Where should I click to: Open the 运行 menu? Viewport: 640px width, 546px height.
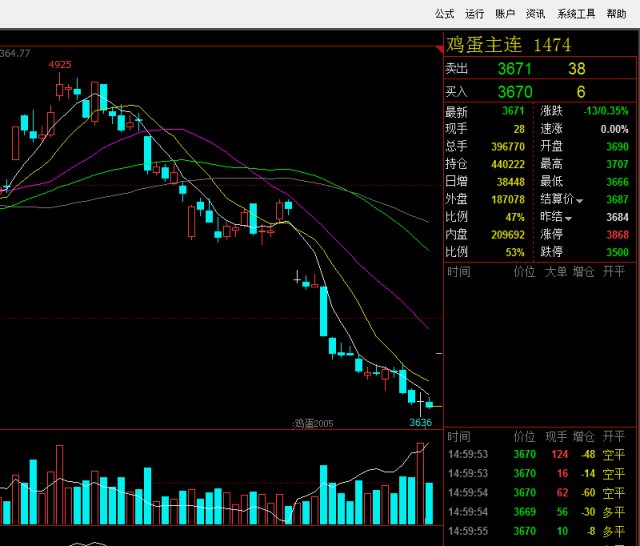[475, 14]
